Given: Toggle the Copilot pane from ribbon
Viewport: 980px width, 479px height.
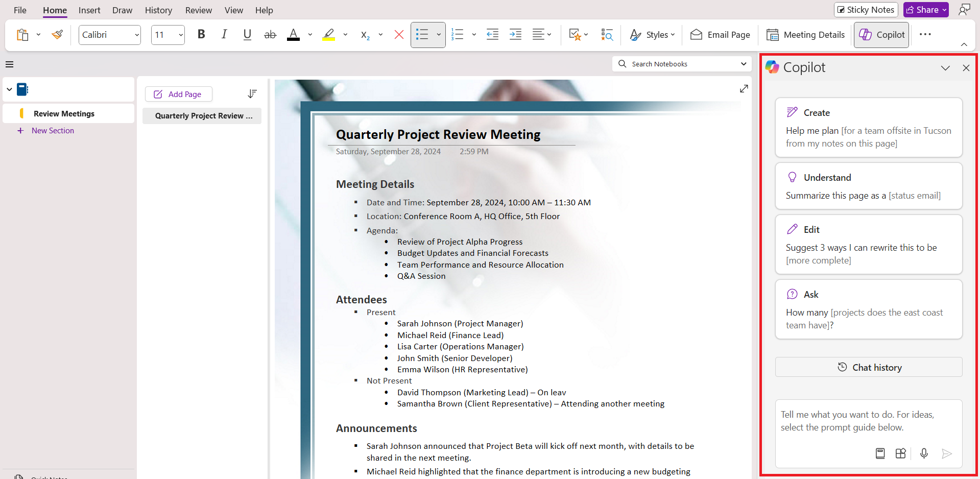Looking at the screenshot, I should coord(881,35).
